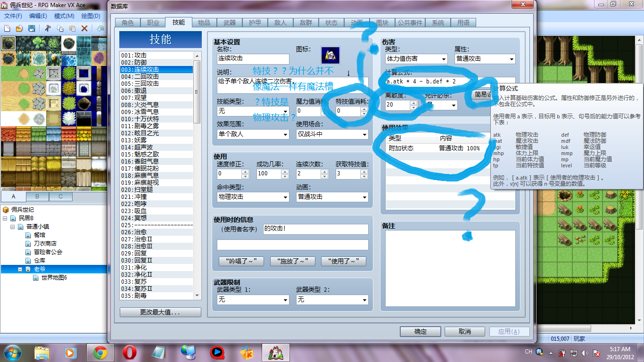644x362 pixels.
Task: Click the Copy toolbar icon
Action: click(x=60, y=28)
